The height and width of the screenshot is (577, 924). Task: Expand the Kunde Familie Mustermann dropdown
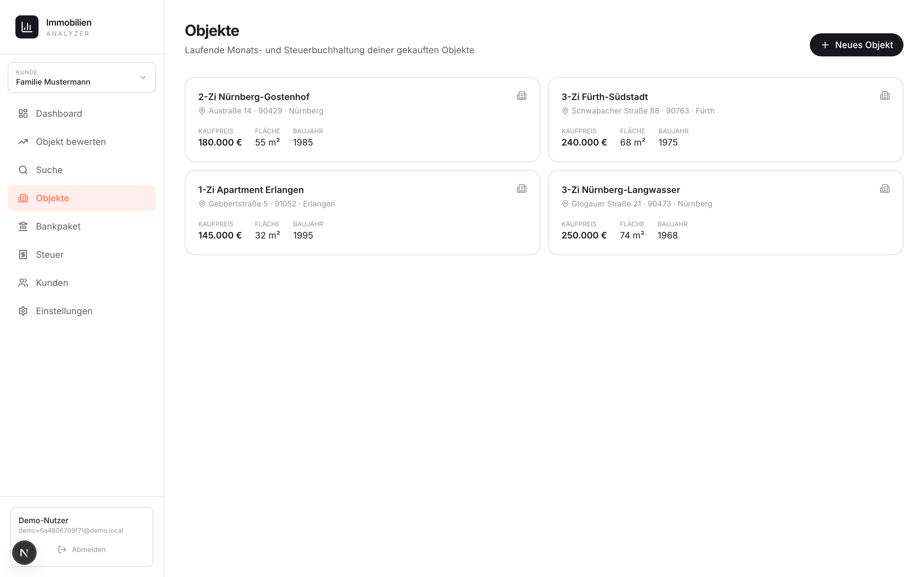[x=82, y=78]
